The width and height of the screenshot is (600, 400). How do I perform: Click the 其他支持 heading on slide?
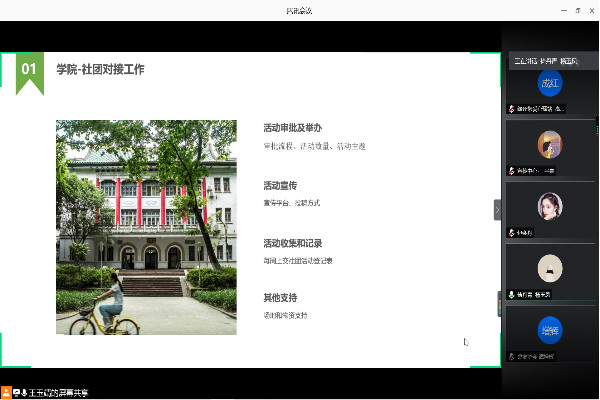[280, 298]
